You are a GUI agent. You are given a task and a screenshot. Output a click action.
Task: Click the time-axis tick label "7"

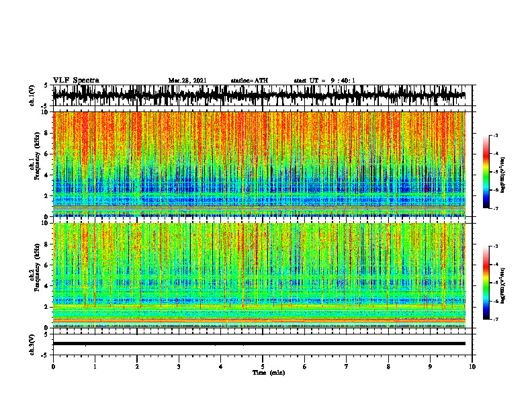pyautogui.click(x=347, y=367)
